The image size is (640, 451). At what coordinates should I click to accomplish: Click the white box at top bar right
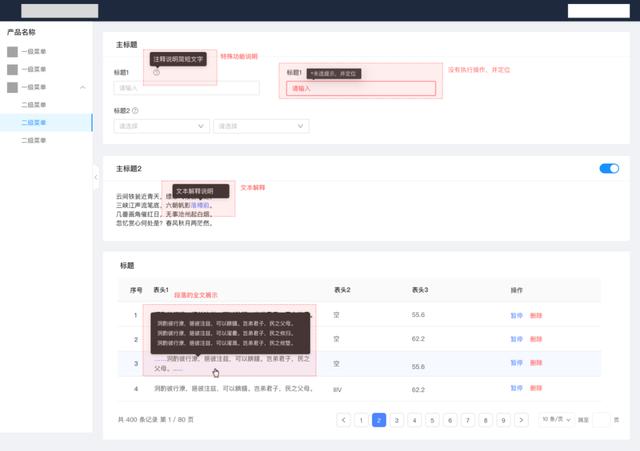coord(599,11)
